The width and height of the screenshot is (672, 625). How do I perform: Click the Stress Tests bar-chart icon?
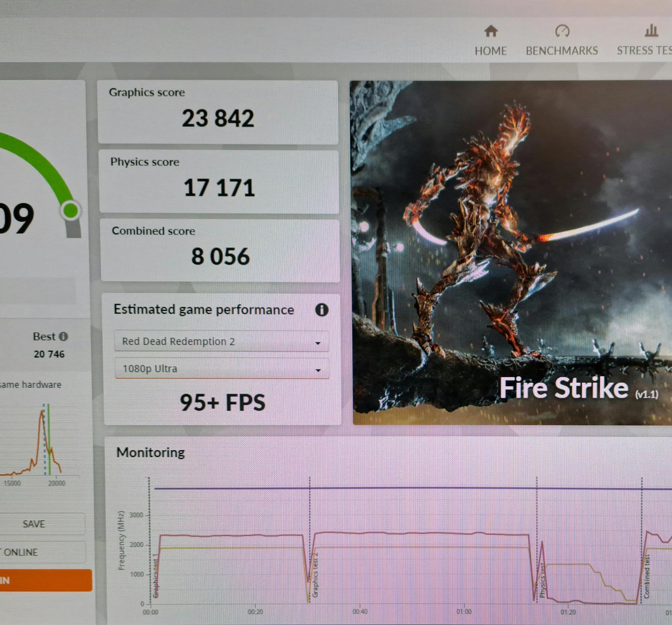[x=651, y=31]
